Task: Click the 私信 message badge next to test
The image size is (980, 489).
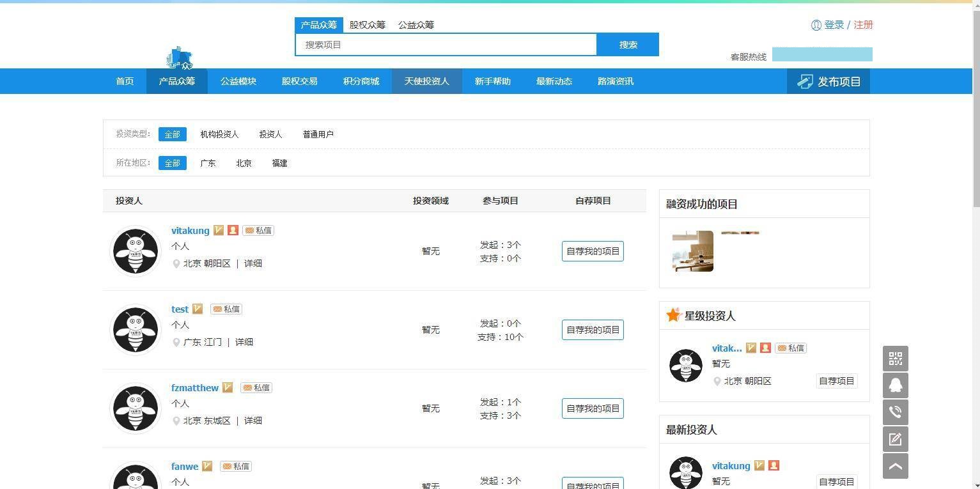Action: point(226,309)
